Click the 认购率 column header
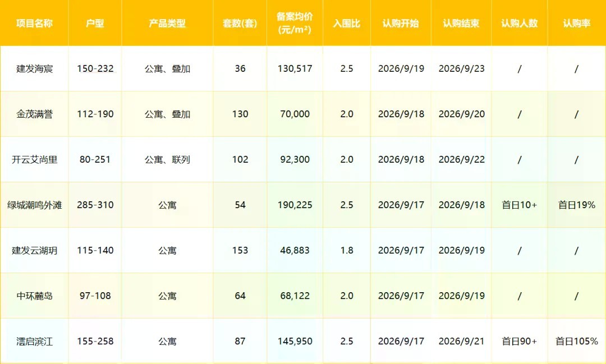The height and width of the screenshot is (364, 606). tap(577, 23)
